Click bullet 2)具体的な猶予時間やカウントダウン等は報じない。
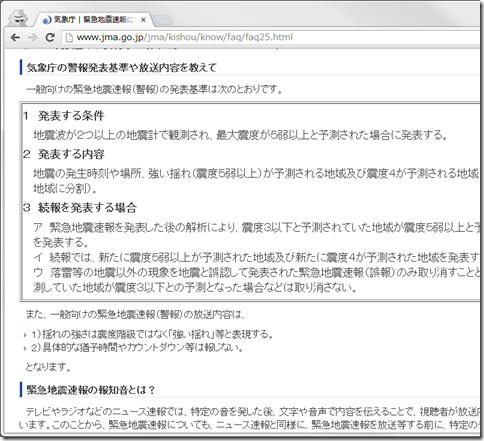This screenshot has width=484, height=441. click(137, 348)
